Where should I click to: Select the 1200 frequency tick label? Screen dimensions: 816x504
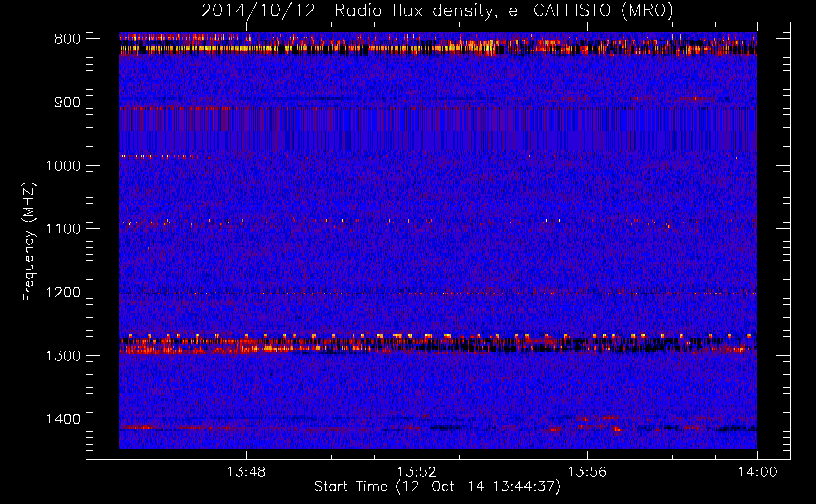coord(64,292)
